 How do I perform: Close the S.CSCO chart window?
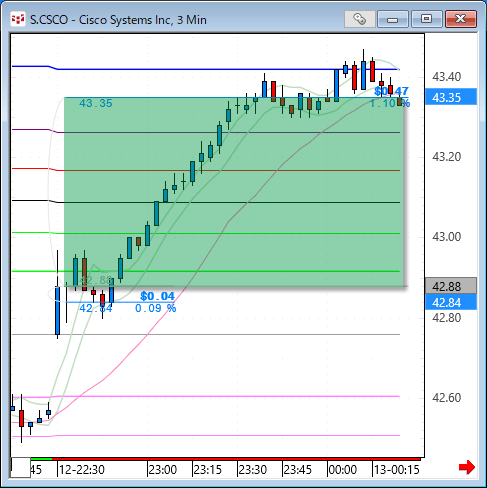click(x=461, y=19)
